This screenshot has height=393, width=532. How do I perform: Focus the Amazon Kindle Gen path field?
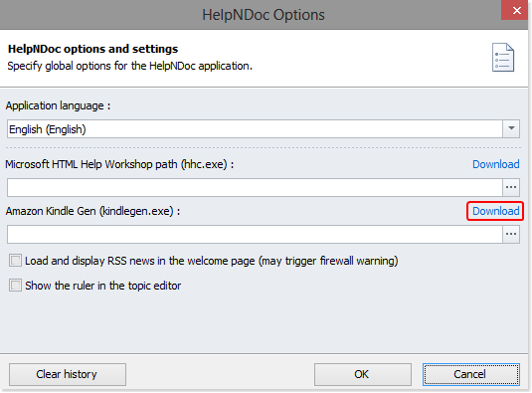point(255,234)
